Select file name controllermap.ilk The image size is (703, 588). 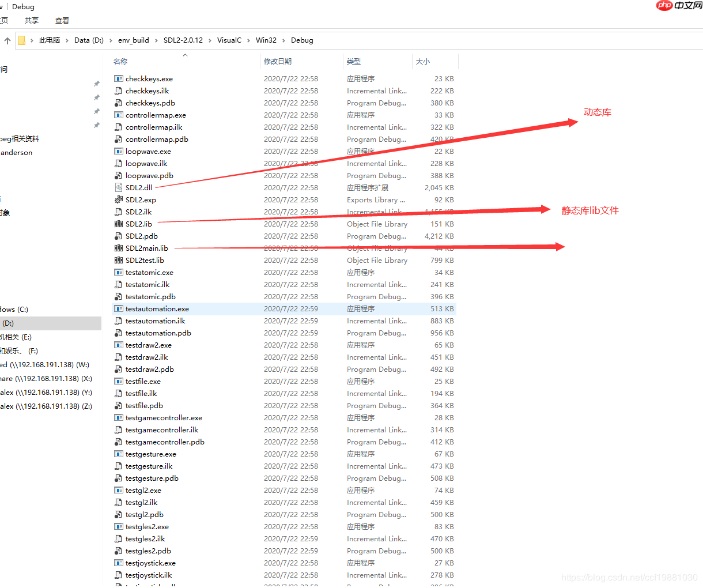coord(154,127)
